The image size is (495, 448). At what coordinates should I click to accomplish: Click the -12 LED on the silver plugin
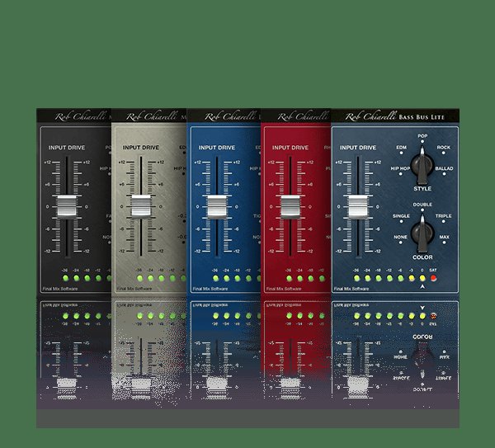click(x=172, y=278)
